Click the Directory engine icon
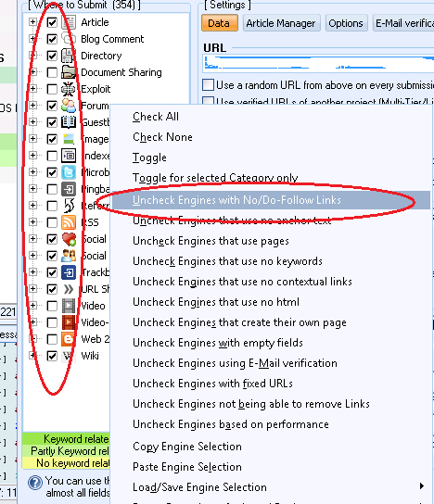The height and width of the screenshot is (504, 434). click(69, 56)
